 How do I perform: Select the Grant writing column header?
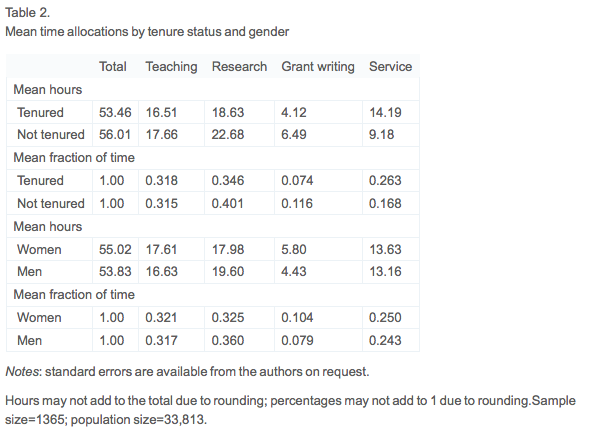tap(318, 67)
